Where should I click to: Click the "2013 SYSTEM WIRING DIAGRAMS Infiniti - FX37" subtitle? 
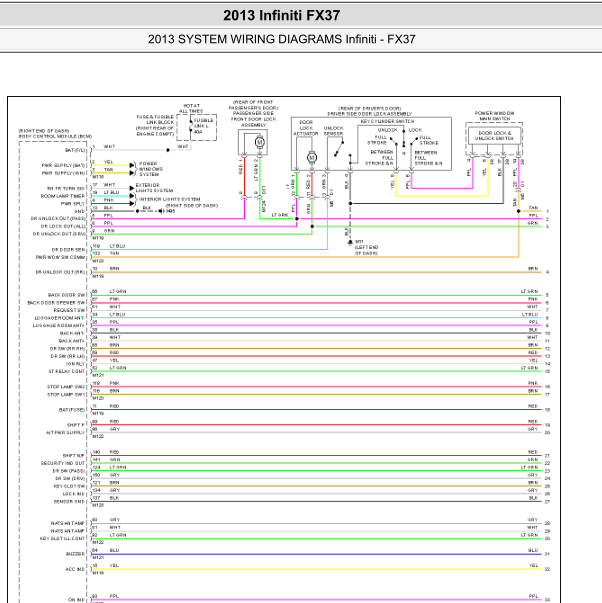click(282, 39)
